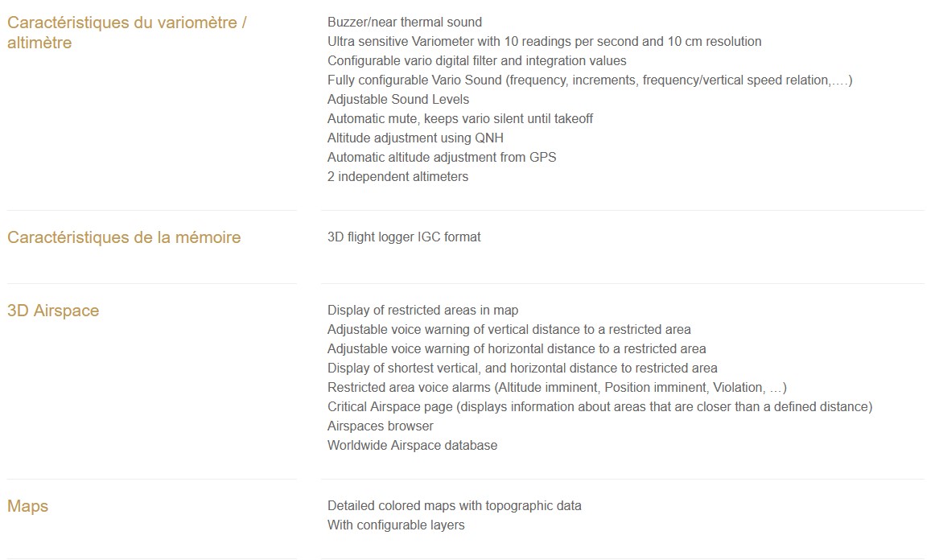Select the '3D Airspace' section heading

click(53, 311)
